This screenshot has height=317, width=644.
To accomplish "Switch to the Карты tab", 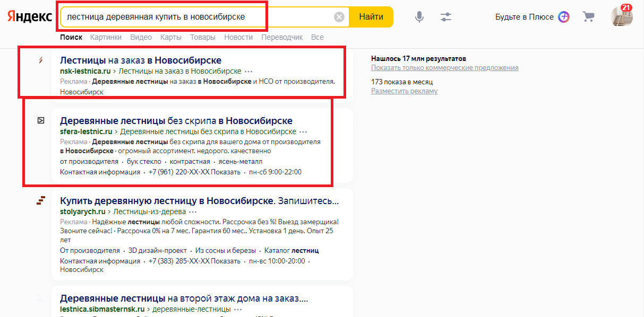I will [171, 37].
